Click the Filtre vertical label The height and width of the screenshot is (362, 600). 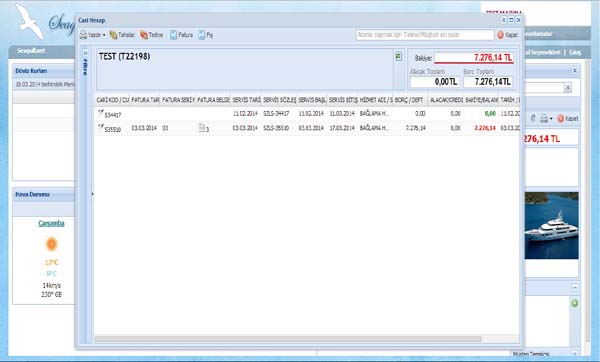tap(85, 67)
